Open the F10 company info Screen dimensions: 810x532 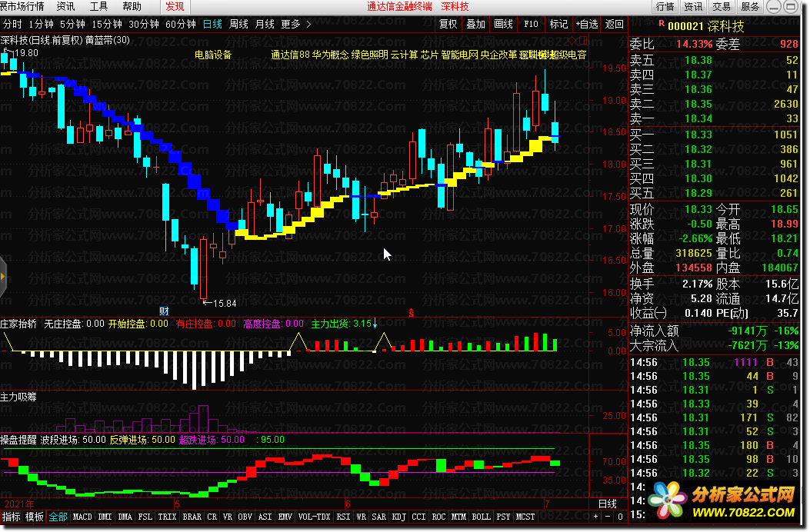coord(531,25)
